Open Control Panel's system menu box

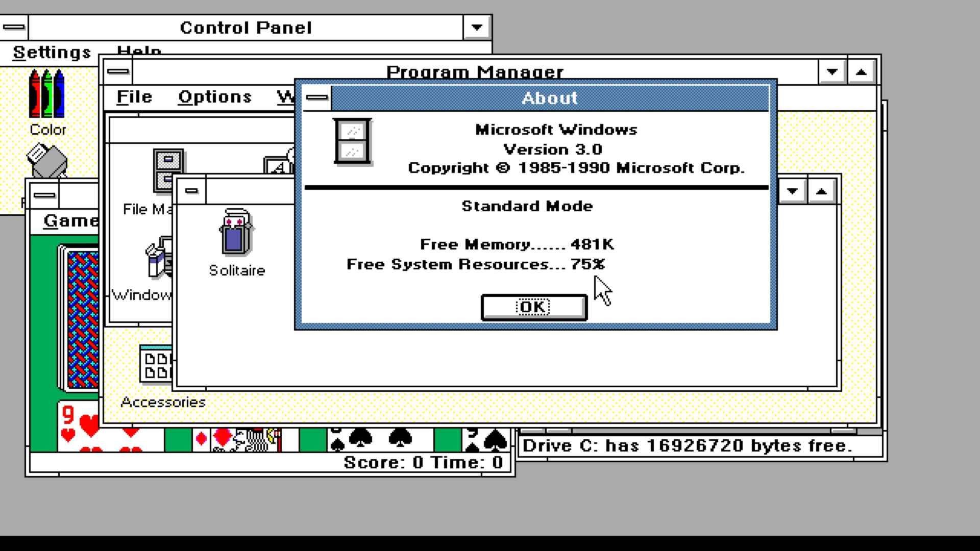coord(14,27)
